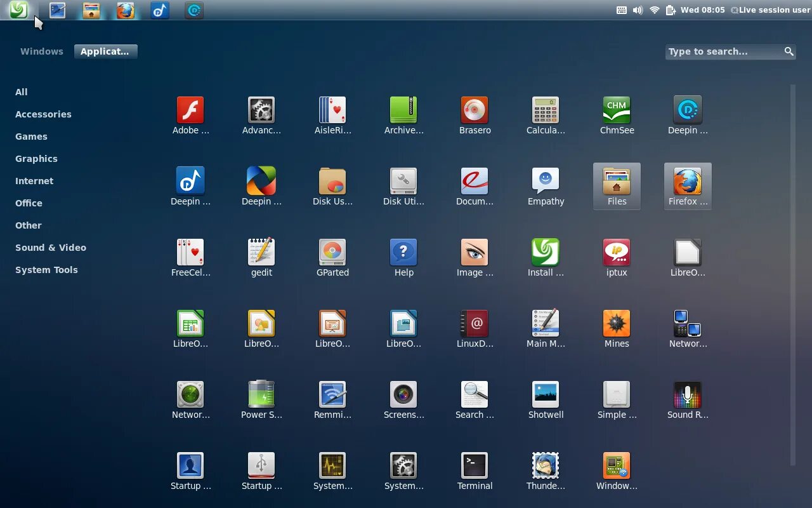Launch the gedit text editor
The width and height of the screenshot is (812, 508).
click(261, 253)
